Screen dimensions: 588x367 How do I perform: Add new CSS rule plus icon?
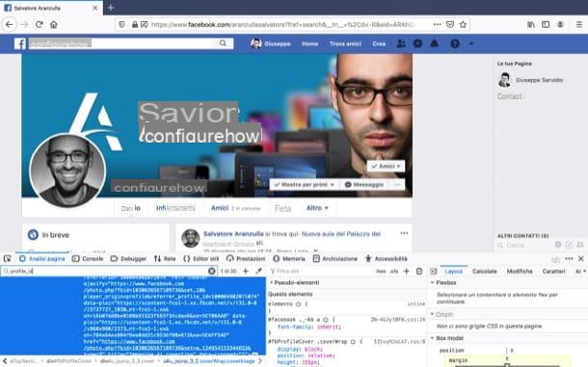[406, 271]
